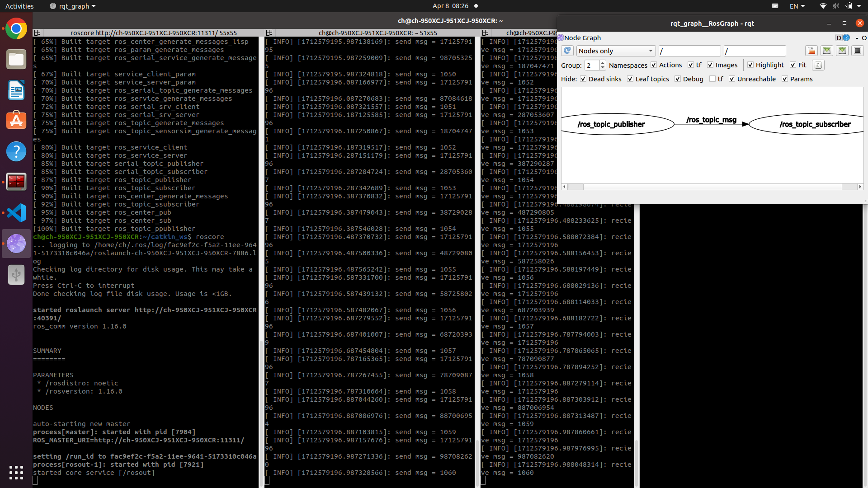Click the refresh ROS graph icon

tap(567, 51)
